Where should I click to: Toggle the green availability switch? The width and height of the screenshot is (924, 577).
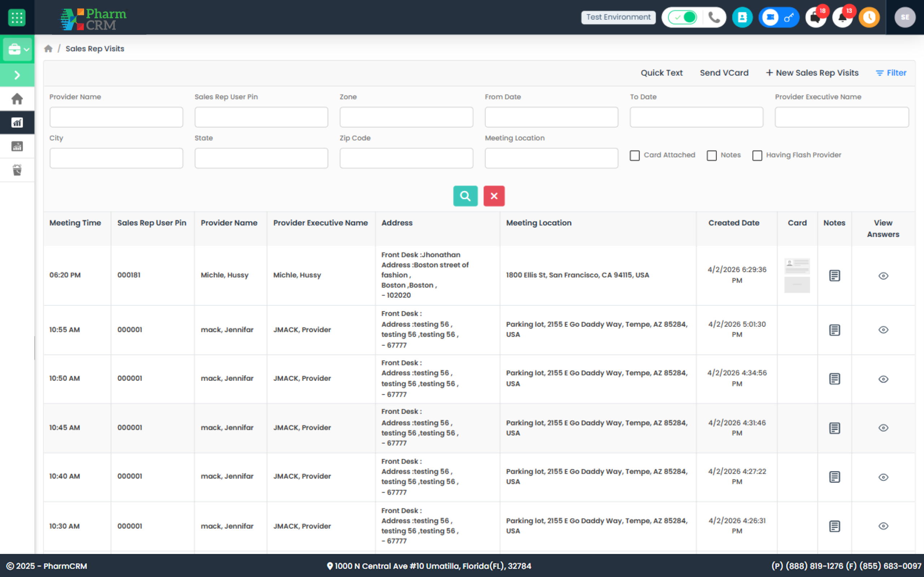pos(682,17)
